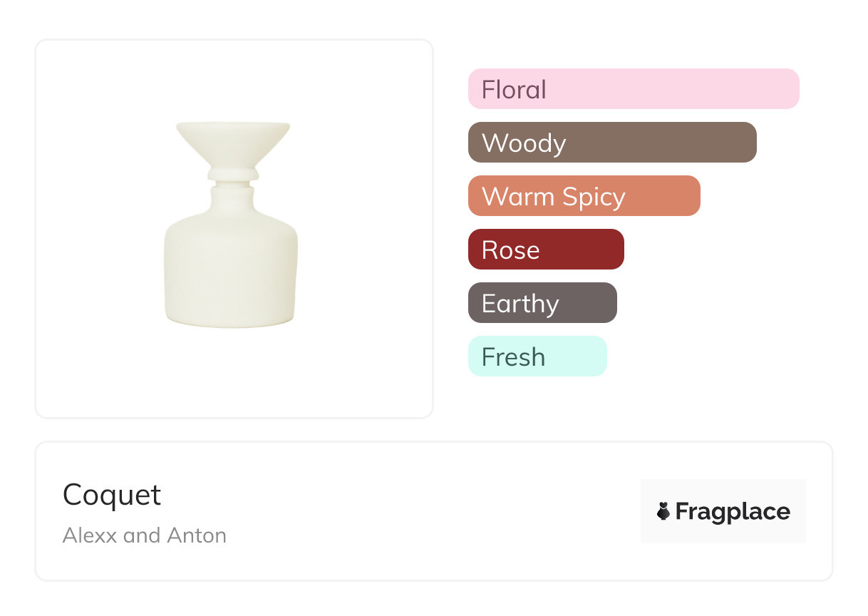Click the ring-shaped neck of the bottle

click(232, 173)
